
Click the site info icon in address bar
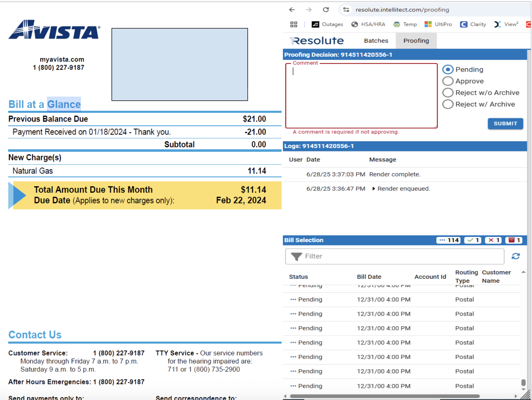tap(346, 10)
